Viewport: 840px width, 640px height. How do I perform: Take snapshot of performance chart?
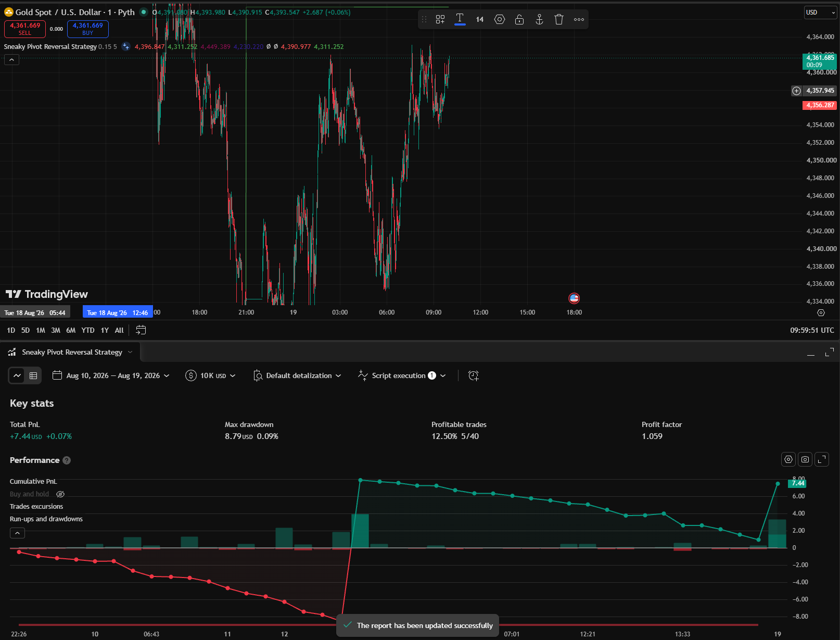click(x=805, y=459)
